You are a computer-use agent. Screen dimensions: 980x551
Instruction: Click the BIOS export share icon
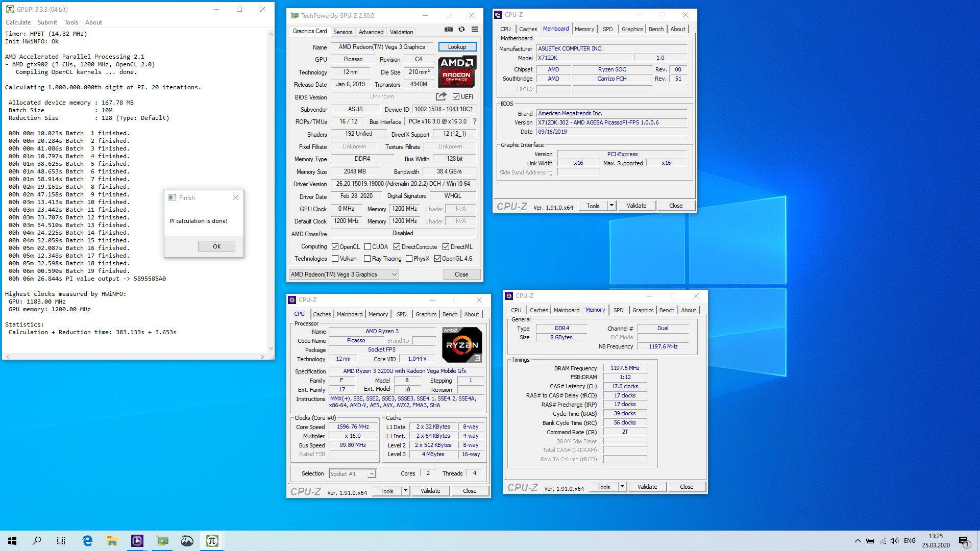coord(441,96)
